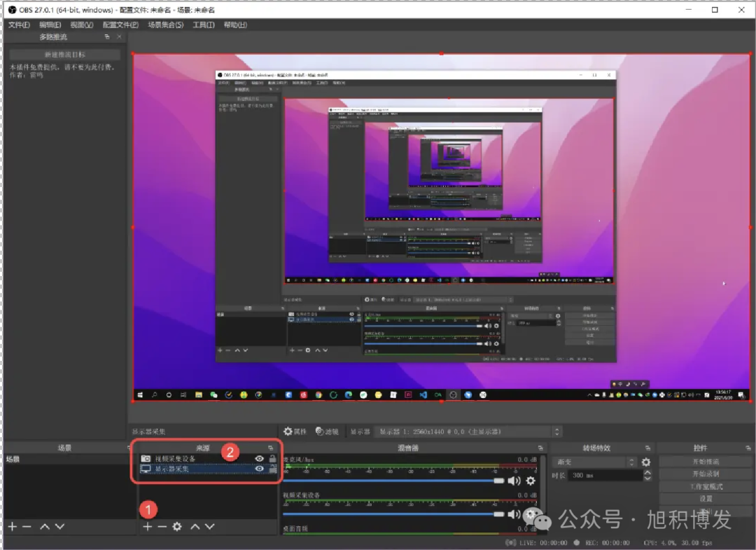This screenshot has width=756, height=550.
Task: Hide the 显示器采集 source via eye
Action: point(260,469)
